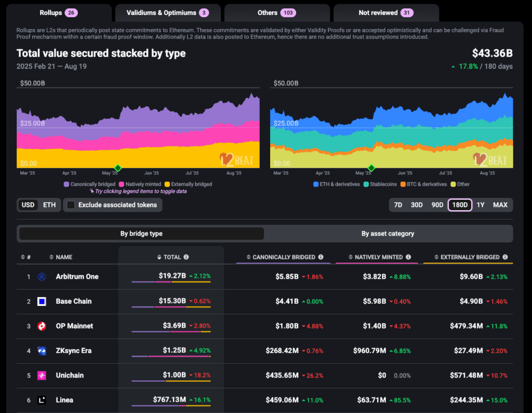Enable Exclude associated tokens checkbox

click(71, 205)
